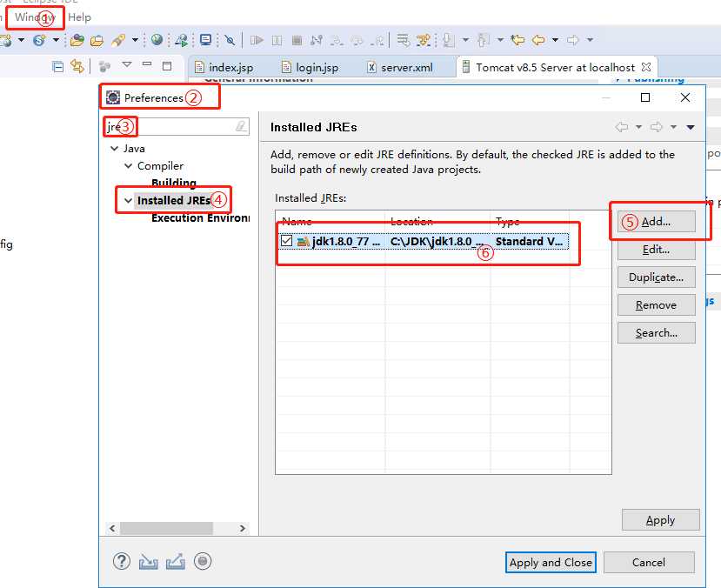Click the Open Console monitor toolbar icon
The height and width of the screenshot is (588, 721).
click(x=205, y=40)
